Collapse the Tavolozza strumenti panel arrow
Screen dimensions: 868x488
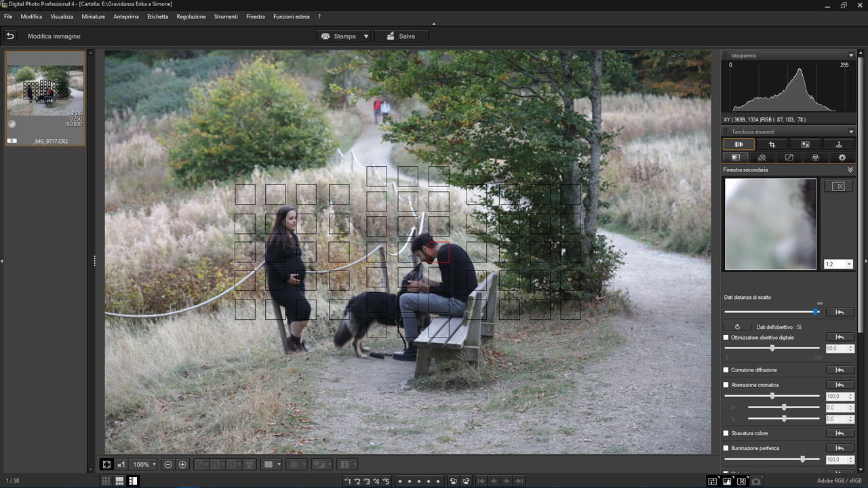851,131
